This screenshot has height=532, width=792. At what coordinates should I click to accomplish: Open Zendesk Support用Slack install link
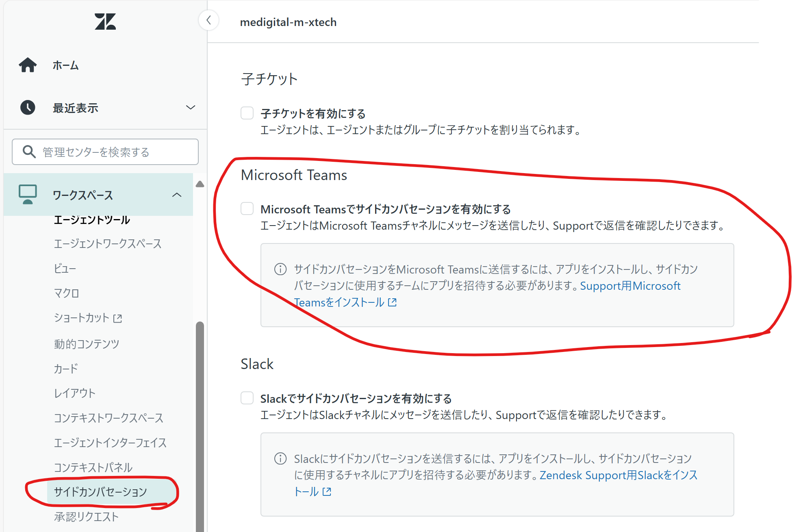[618, 475]
